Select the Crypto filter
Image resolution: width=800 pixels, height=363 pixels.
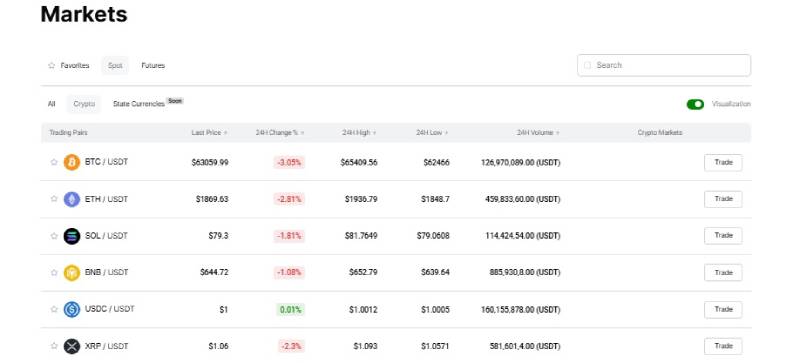coord(84,104)
